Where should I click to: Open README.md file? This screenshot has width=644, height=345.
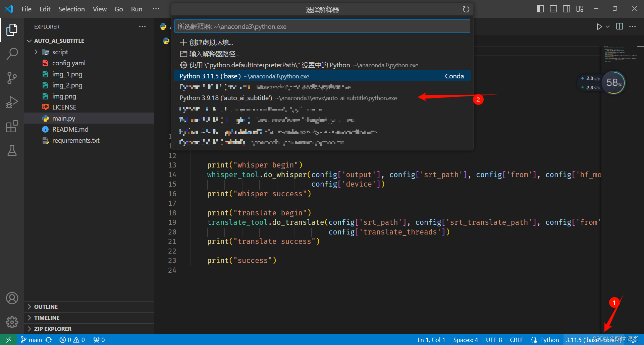coord(89,129)
